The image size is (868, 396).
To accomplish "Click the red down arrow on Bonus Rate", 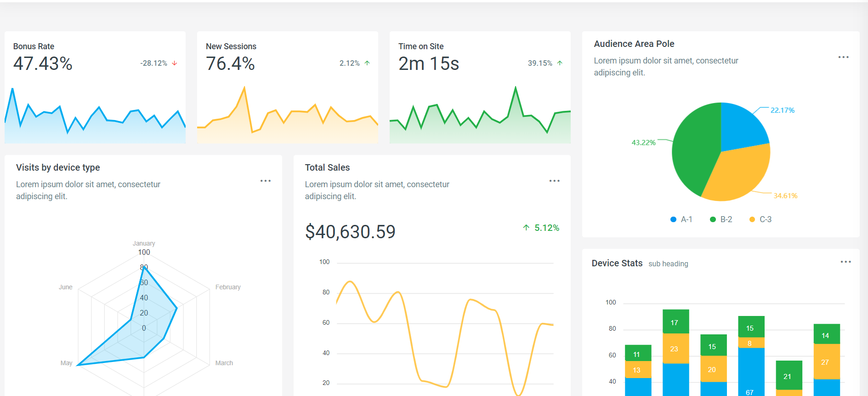I will [175, 63].
